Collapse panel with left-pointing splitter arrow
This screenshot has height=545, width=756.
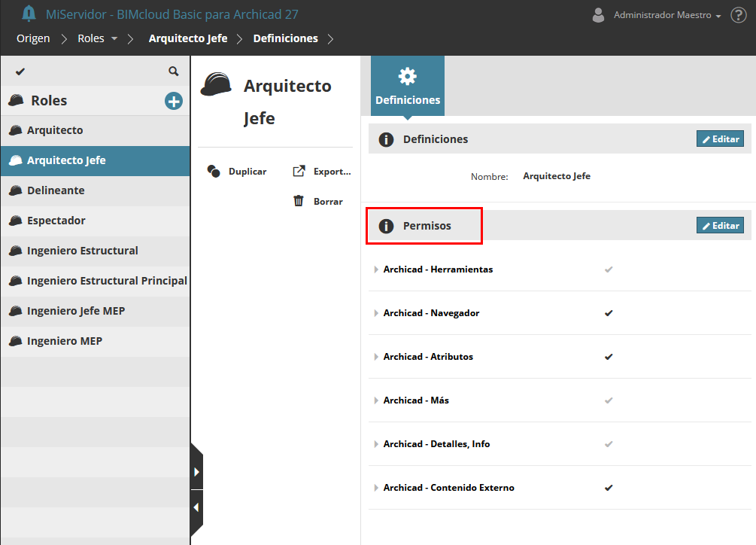point(196,507)
